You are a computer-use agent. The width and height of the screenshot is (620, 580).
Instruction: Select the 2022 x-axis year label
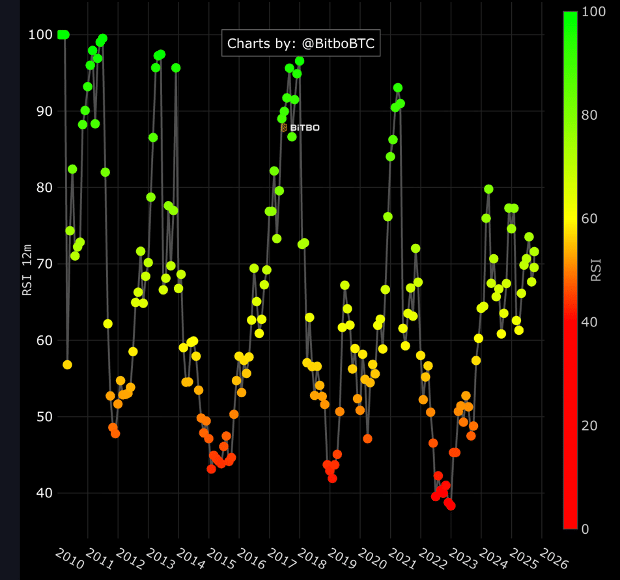pyautogui.click(x=433, y=557)
